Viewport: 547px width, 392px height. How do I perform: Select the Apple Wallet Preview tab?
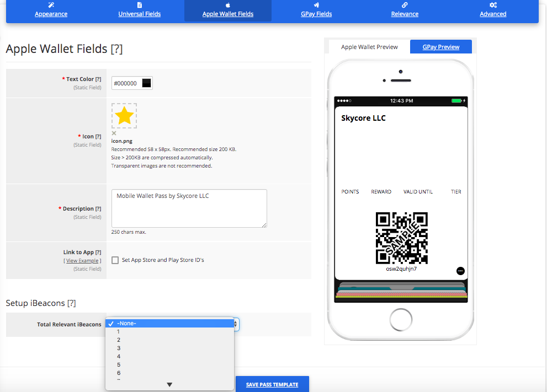click(x=369, y=47)
